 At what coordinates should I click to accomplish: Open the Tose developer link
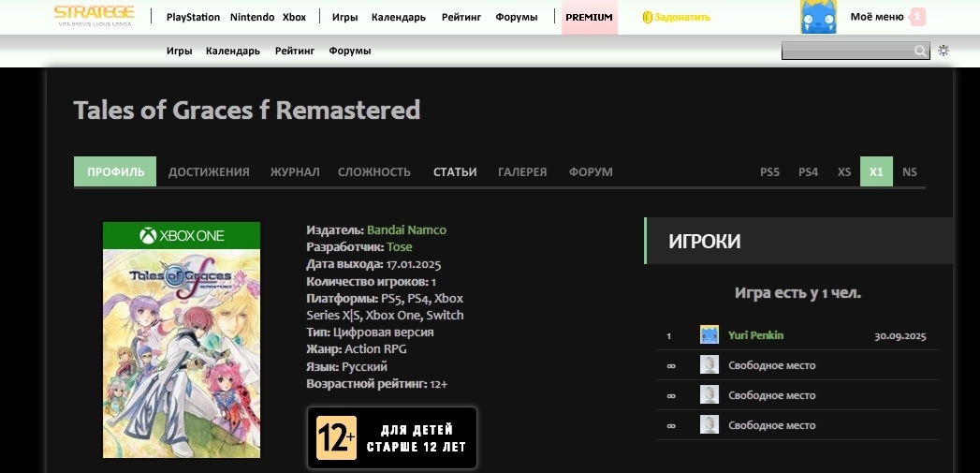(399, 247)
